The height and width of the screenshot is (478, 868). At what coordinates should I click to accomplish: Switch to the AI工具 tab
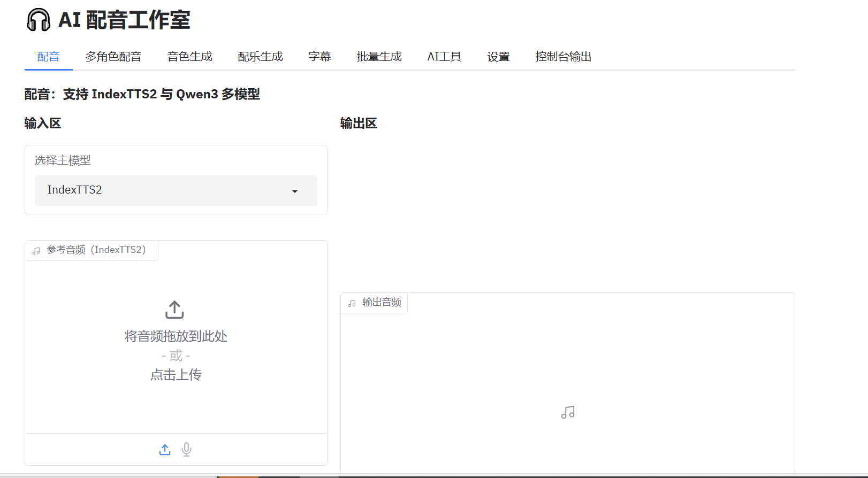pyautogui.click(x=444, y=57)
